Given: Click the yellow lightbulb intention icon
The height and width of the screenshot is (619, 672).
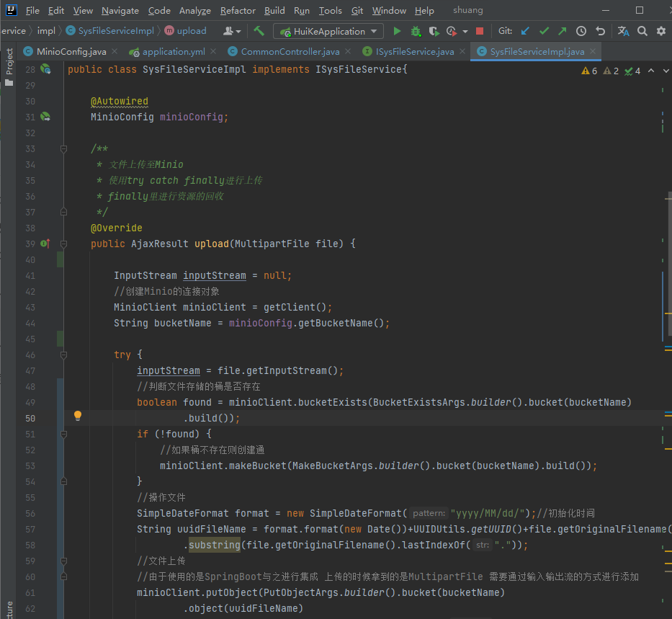Looking at the screenshot, I should click(x=78, y=416).
